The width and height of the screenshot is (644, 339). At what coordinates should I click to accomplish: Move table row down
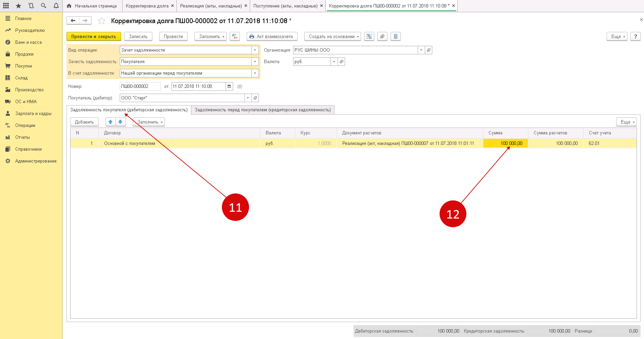tap(120, 122)
